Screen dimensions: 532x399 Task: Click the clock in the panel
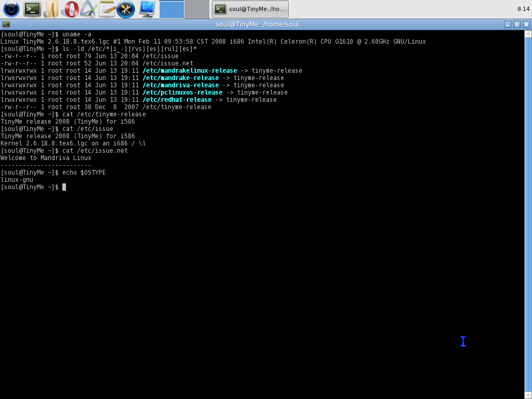(524, 9)
